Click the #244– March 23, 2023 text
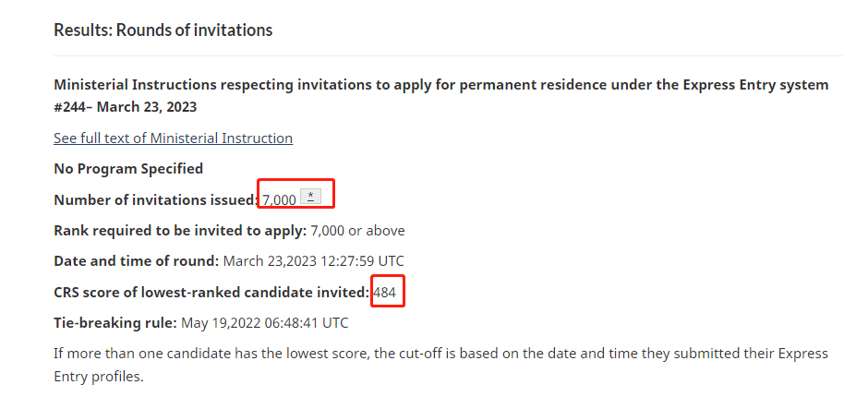This screenshot has height=397, width=868. [x=125, y=106]
